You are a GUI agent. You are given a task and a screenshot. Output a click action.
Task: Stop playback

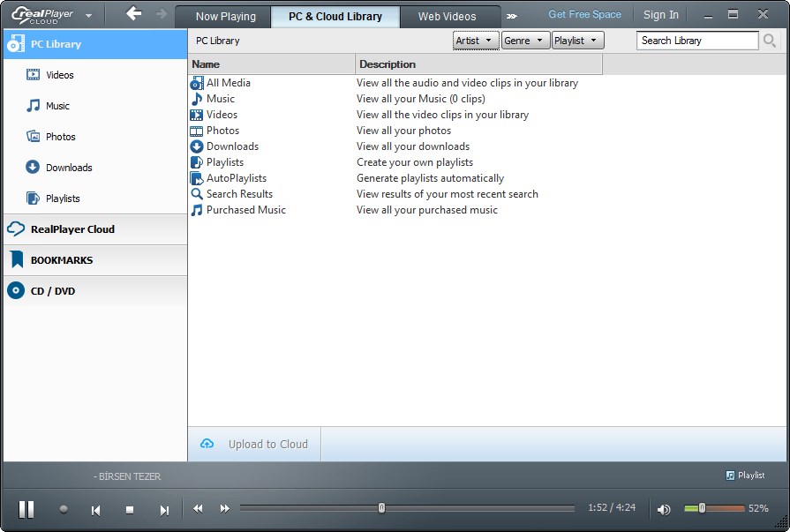tap(130, 510)
